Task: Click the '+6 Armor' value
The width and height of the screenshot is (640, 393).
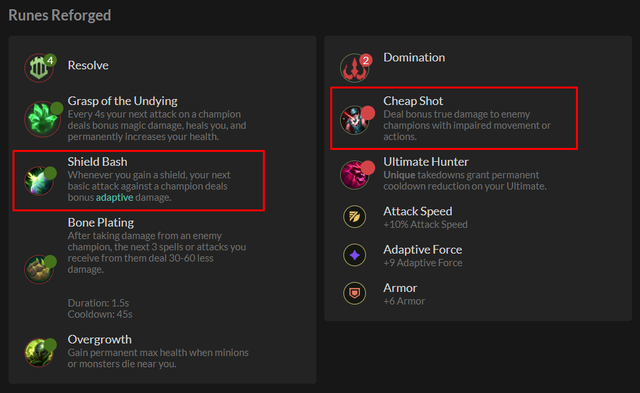Action: (404, 301)
